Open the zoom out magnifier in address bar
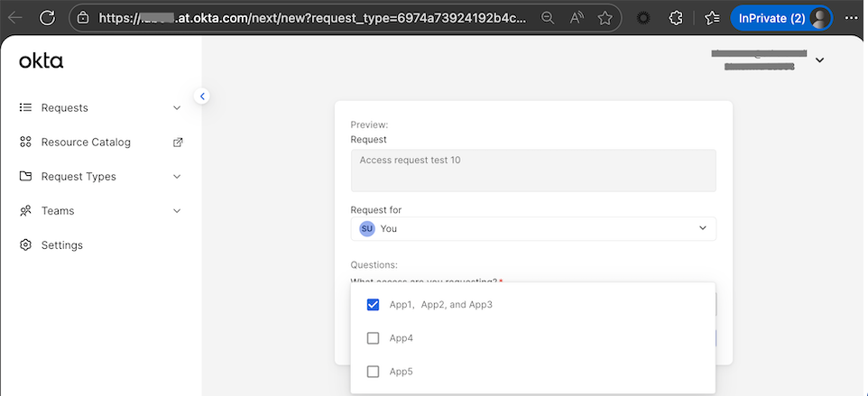Screen dimensions: 868x396 (x=548, y=18)
